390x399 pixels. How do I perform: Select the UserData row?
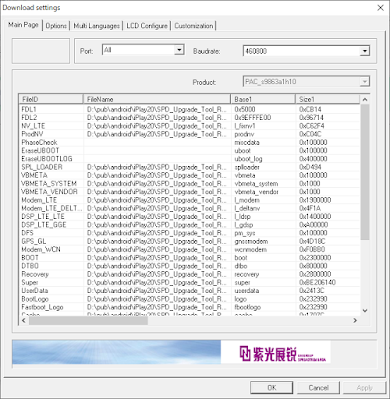189,290
